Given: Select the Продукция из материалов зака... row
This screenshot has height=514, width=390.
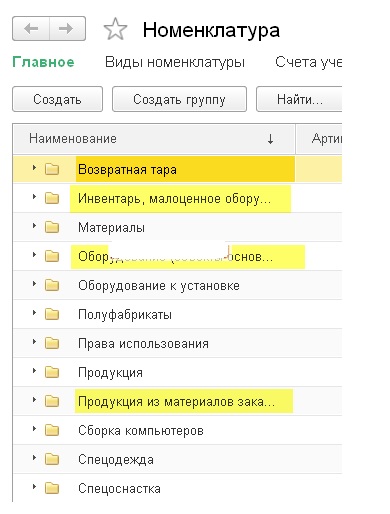Looking at the screenshot, I should 178,401.
